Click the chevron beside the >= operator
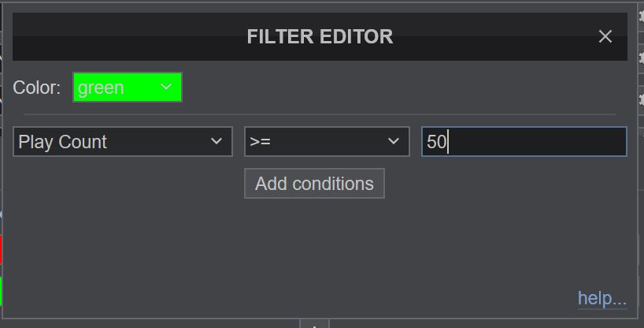 (x=394, y=142)
